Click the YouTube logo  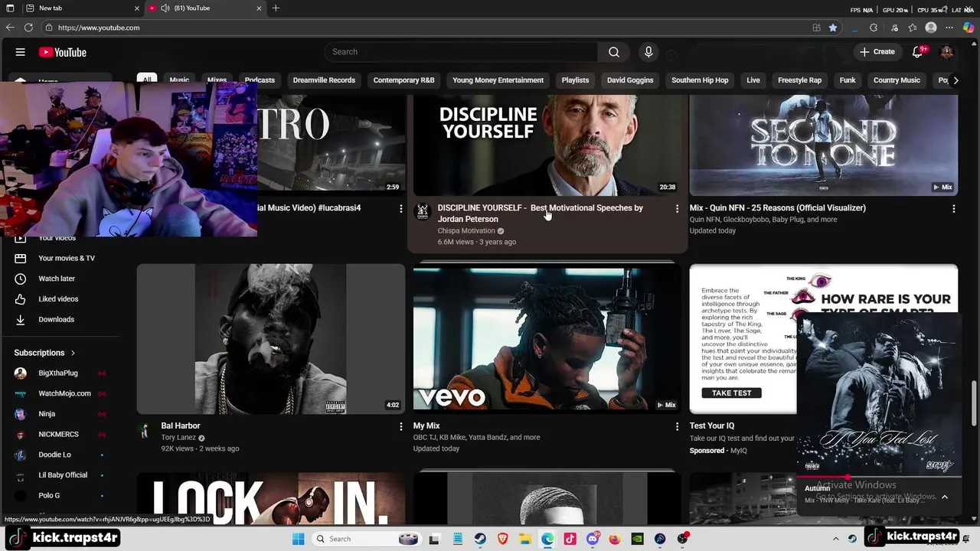[x=63, y=52]
